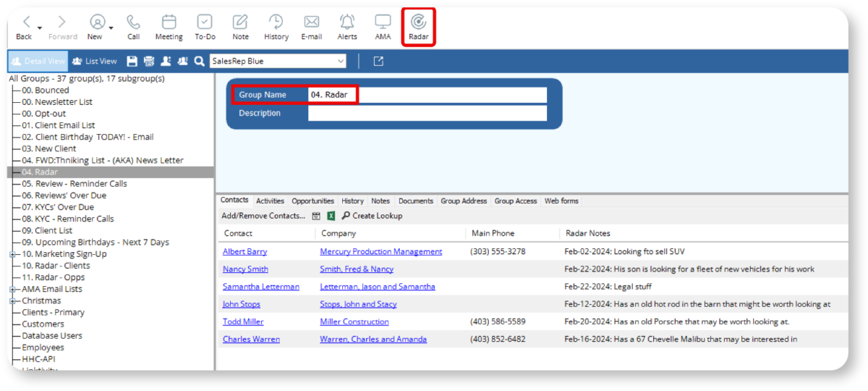The height and width of the screenshot is (391, 868).
Task: Click the Radar toolbar icon
Action: tap(418, 22)
